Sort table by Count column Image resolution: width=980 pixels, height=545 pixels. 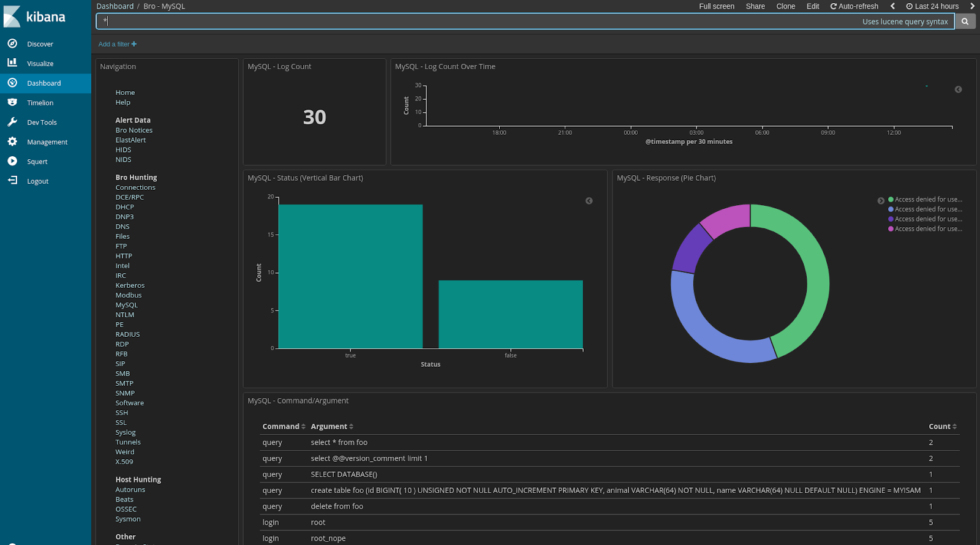click(943, 426)
